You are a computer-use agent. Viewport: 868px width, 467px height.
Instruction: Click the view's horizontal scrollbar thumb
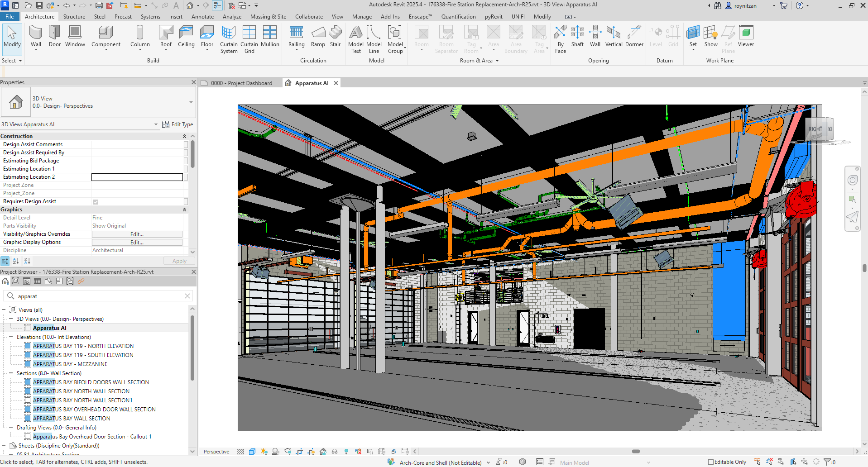click(x=636, y=452)
